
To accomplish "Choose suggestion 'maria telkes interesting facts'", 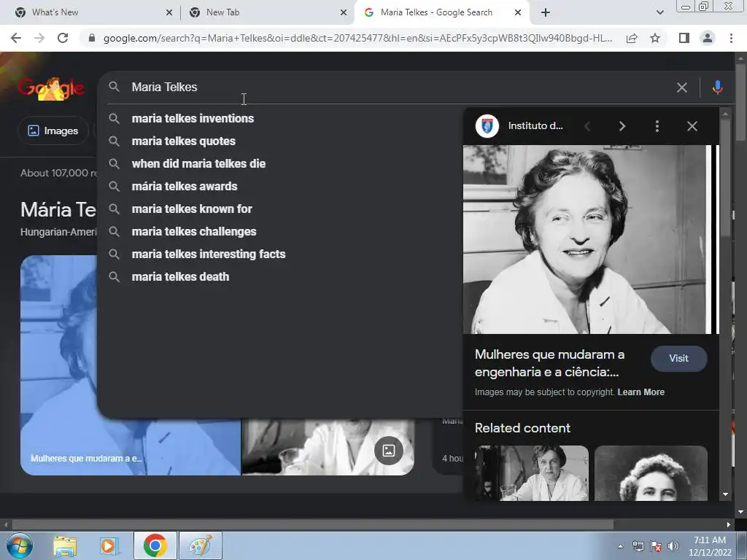I will [x=208, y=254].
